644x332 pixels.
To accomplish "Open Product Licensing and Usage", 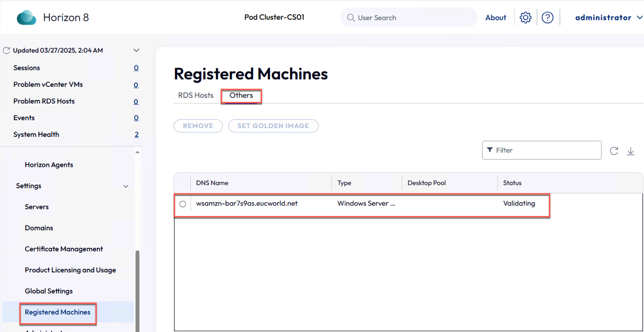I will pos(70,270).
